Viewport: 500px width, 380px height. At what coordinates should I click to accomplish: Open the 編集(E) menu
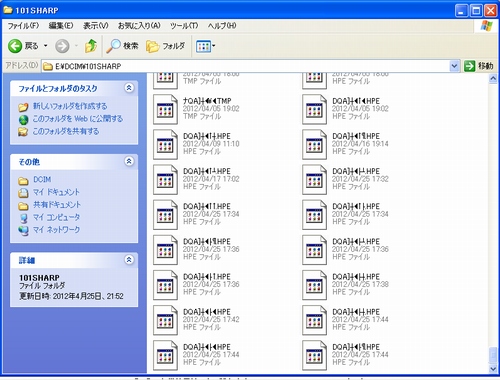[61, 26]
